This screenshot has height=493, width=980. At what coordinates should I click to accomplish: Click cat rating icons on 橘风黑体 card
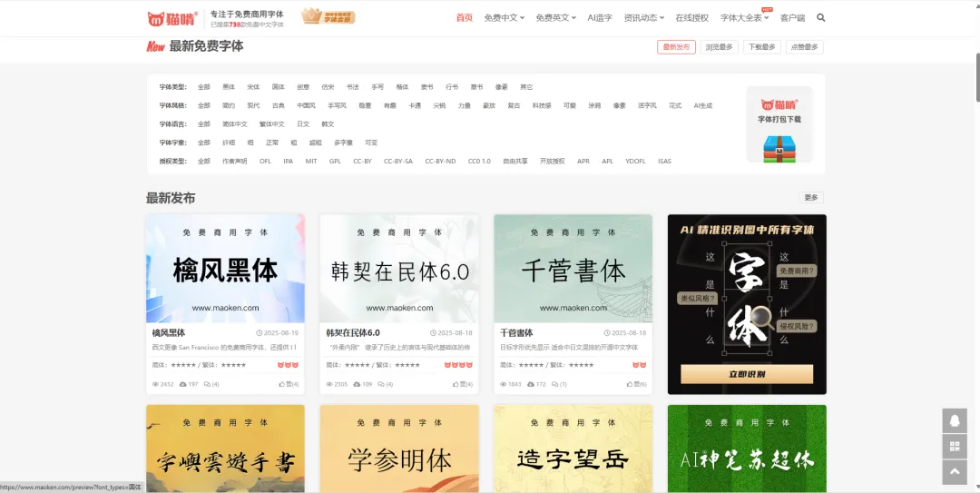pos(289,365)
